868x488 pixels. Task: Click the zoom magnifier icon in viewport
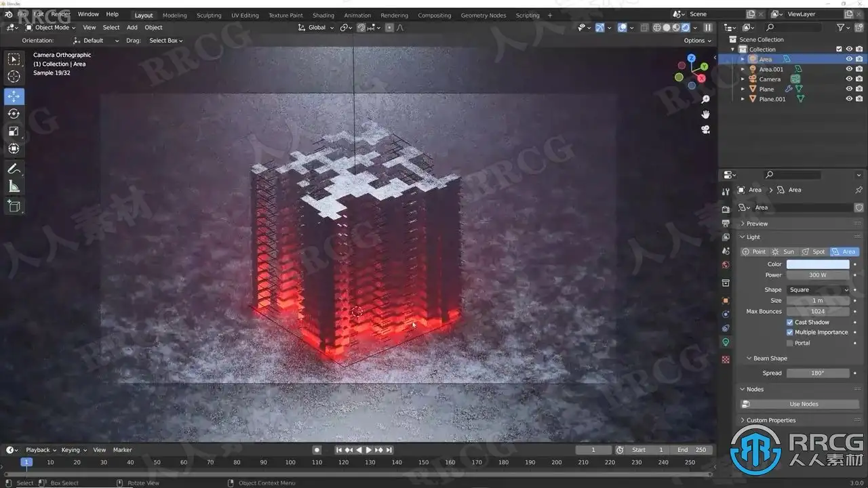coord(705,100)
